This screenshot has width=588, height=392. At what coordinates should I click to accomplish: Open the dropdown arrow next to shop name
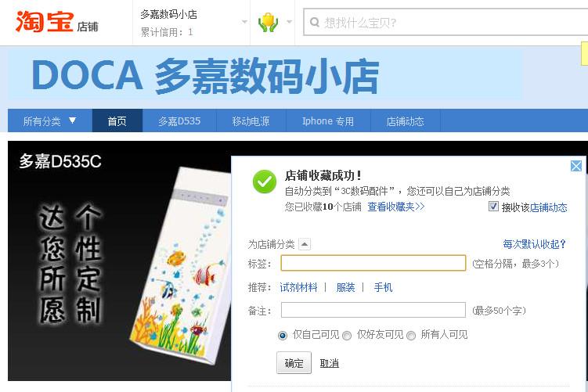[244, 22]
